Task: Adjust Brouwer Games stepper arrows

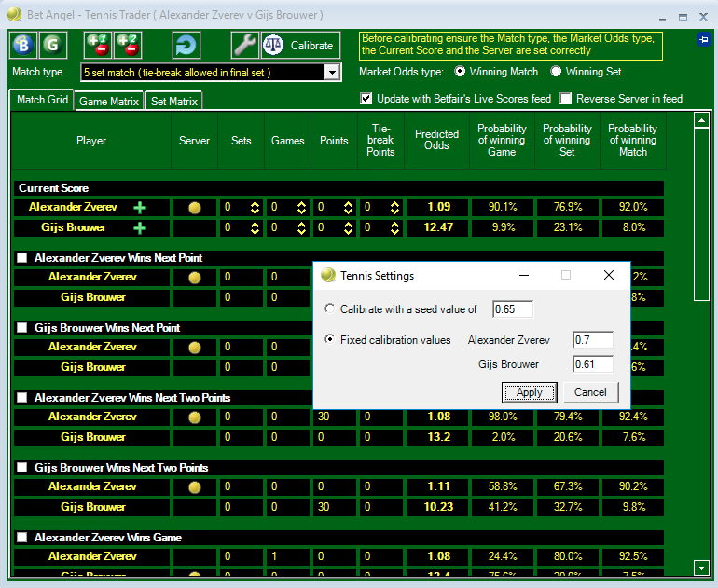Action: pyautogui.click(x=301, y=228)
